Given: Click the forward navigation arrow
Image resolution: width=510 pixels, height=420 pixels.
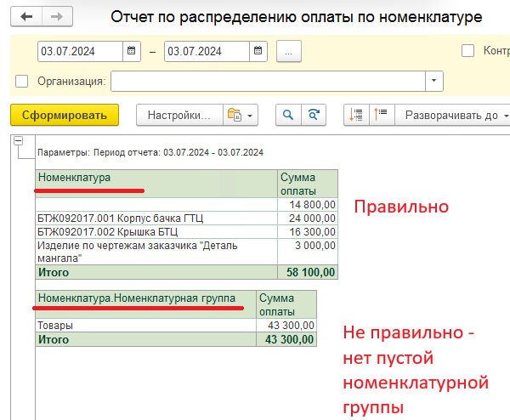Looking at the screenshot, I should tap(56, 17).
